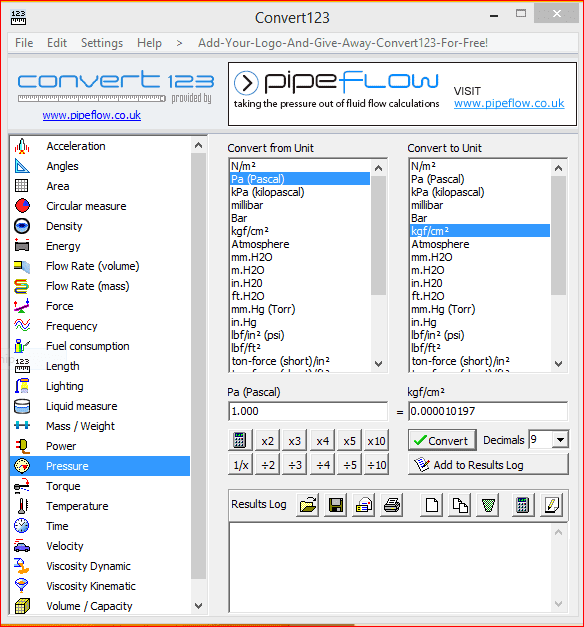The width and height of the screenshot is (584, 627).
Task: Select the Torque category
Action: tap(100, 486)
